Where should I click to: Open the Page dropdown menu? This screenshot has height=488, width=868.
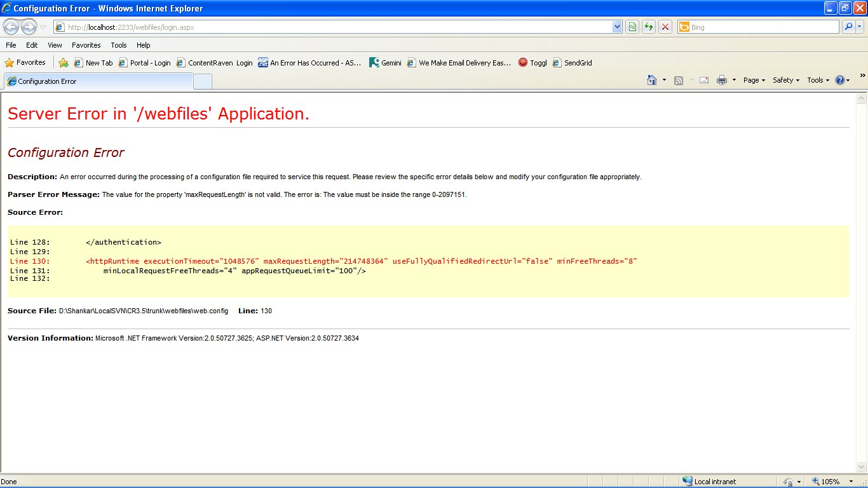[754, 80]
